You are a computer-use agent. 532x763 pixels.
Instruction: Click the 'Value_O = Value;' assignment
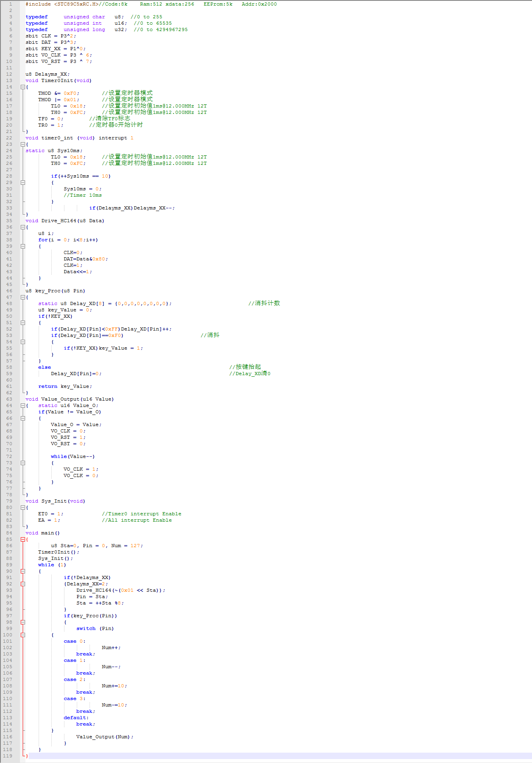click(x=76, y=425)
